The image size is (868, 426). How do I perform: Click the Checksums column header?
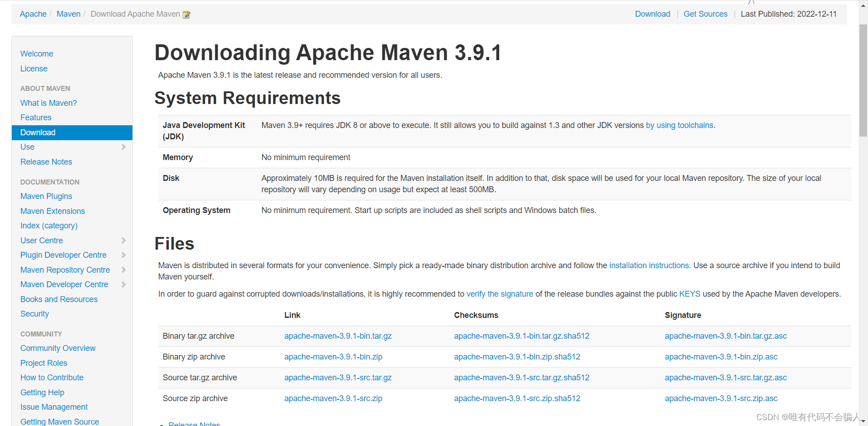[476, 315]
